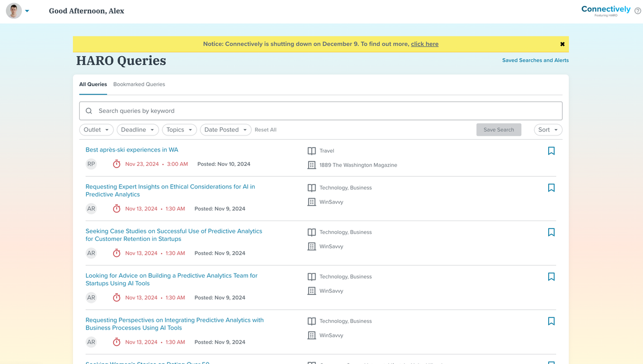
Task: Click the WinSavvy outlet icon on case studies query
Action: [x=311, y=246]
